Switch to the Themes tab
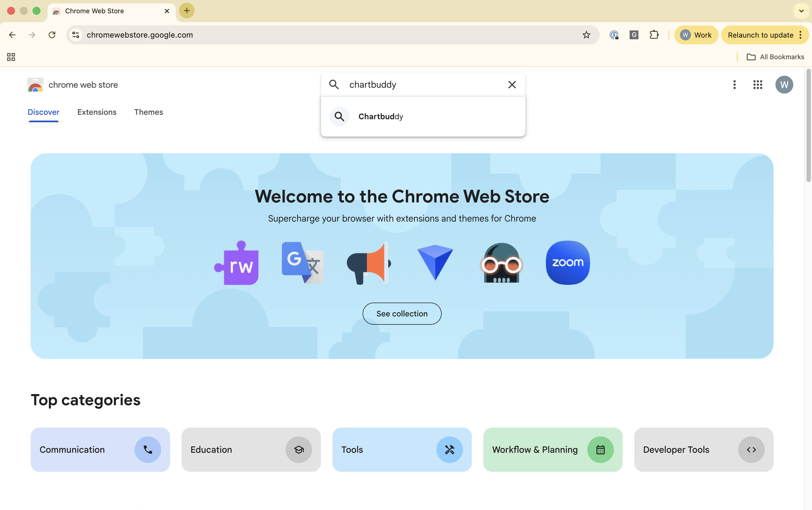 click(148, 112)
